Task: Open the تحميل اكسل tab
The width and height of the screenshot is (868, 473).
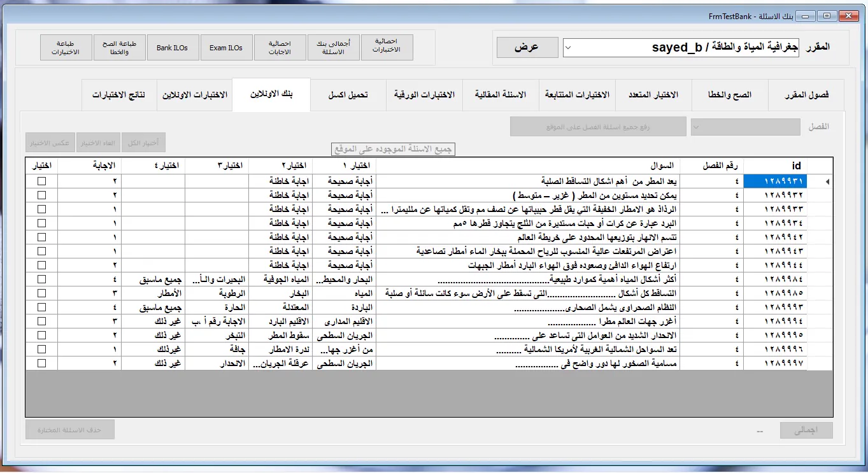Action: [348, 95]
